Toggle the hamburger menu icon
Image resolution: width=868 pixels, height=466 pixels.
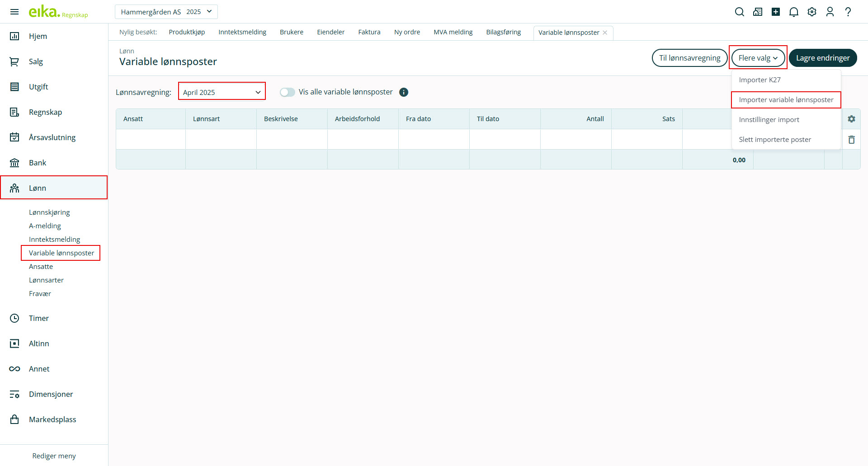tap(14, 12)
